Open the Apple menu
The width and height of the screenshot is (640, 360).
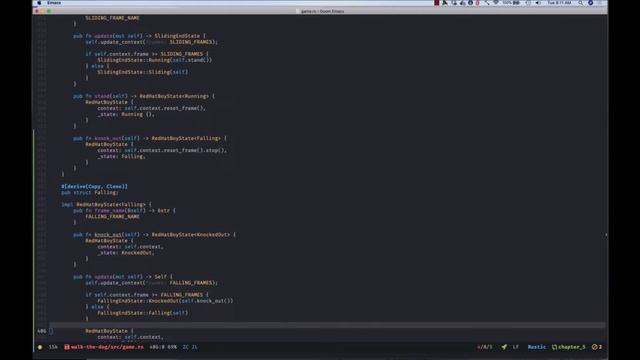coord(39,3)
